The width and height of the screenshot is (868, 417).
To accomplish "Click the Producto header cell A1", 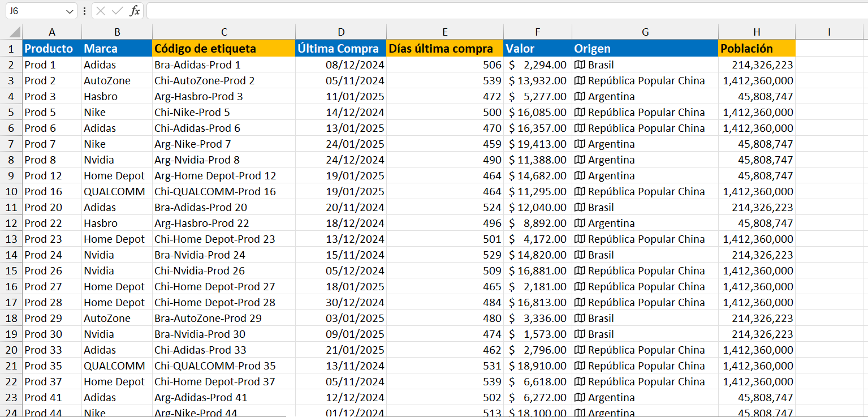I will pos(51,48).
